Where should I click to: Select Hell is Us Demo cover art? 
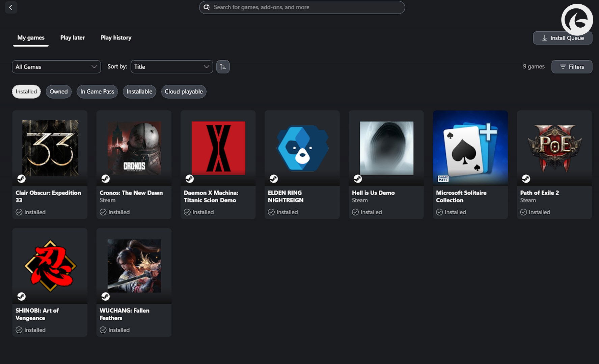point(386,148)
